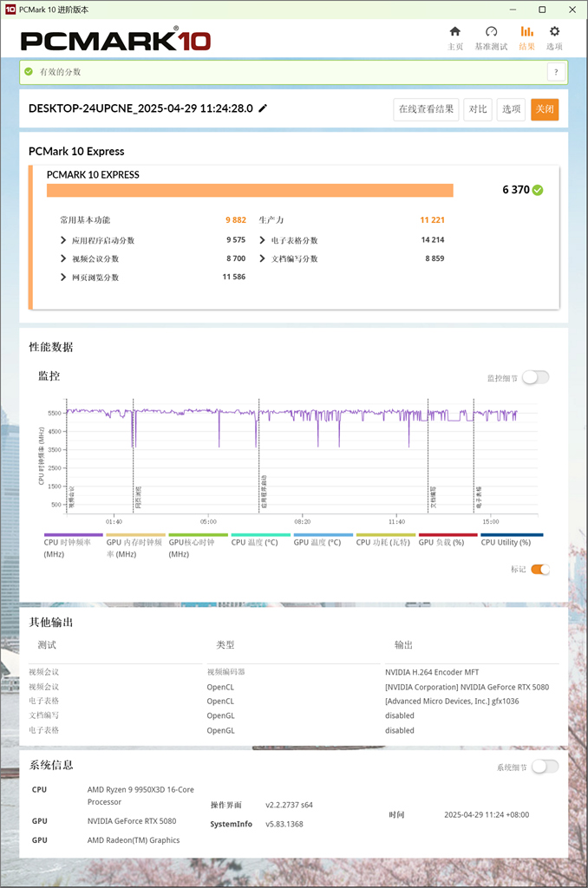Open the Results (结果) bar chart icon
Viewport: 588px width, 888px height.
pyautogui.click(x=526, y=32)
